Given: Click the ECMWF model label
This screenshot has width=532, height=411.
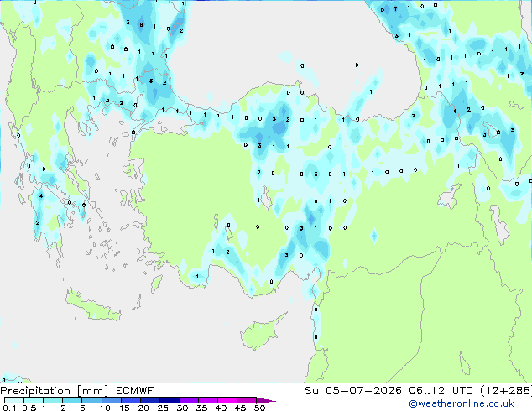Looking at the screenshot, I should [x=135, y=391].
